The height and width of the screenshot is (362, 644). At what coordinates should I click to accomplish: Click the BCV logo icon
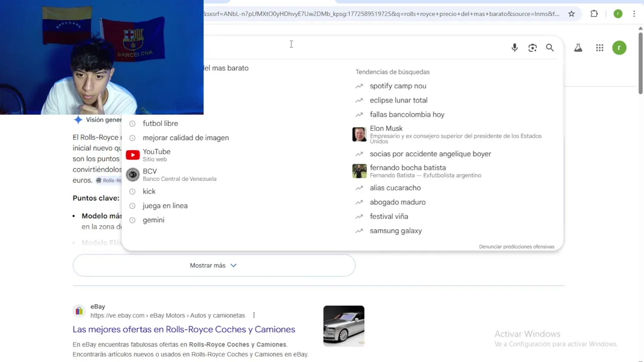tap(133, 174)
